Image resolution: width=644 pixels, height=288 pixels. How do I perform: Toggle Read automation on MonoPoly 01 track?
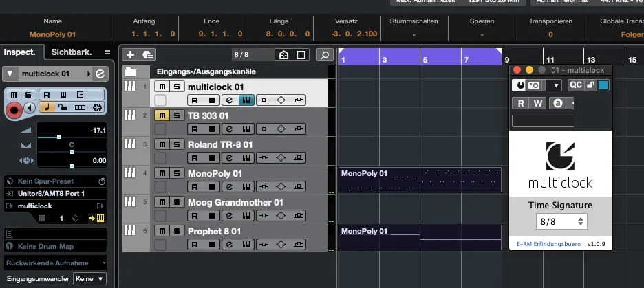(x=195, y=187)
